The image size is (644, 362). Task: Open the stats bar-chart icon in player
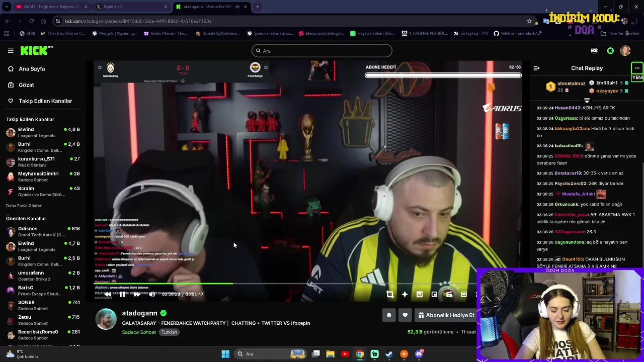click(420, 295)
